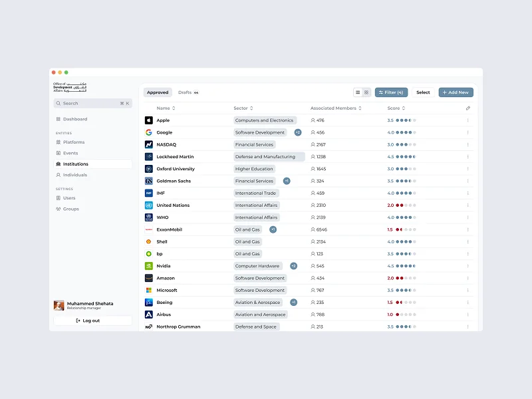Sort table by Name column
Viewport: 532px width, 399px height.
(x=166, y=108)
